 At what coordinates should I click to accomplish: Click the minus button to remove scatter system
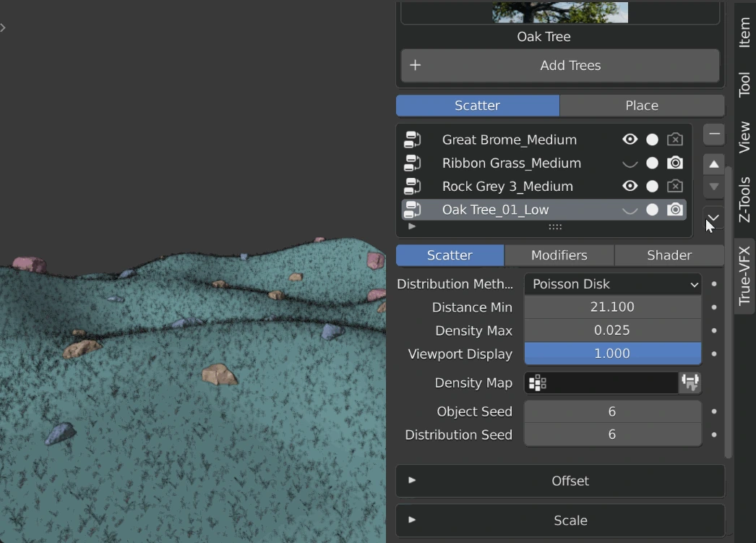point(713,134)
